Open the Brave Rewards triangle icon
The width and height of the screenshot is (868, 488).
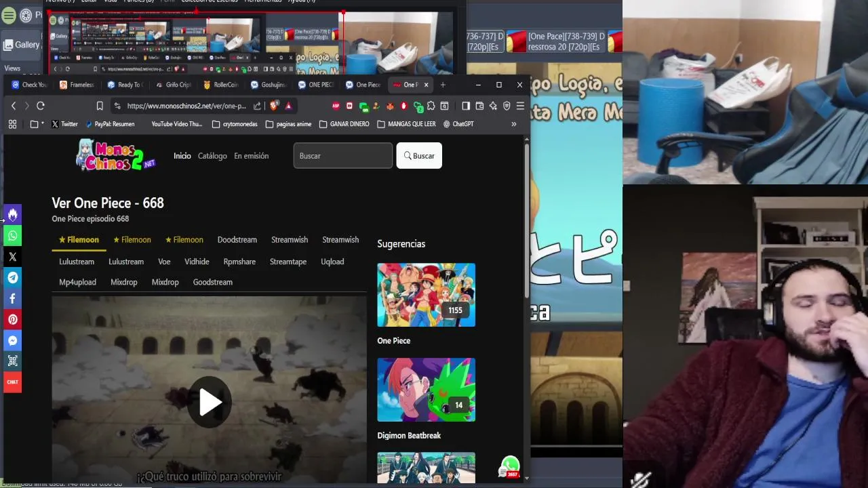pyautogui.click(x=288, y=106)
